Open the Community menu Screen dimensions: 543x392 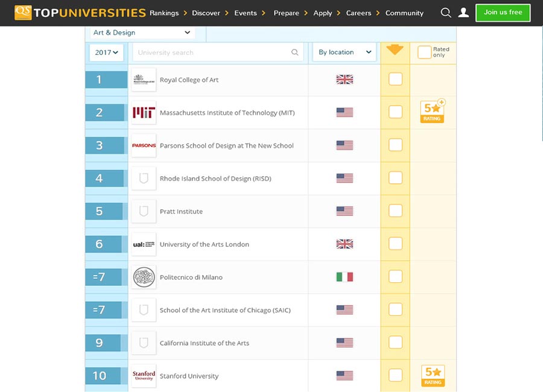[x=404, y=13]
